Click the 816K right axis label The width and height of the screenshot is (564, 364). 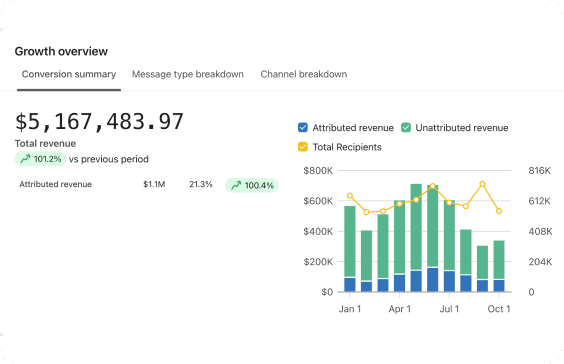click(540, 170)
